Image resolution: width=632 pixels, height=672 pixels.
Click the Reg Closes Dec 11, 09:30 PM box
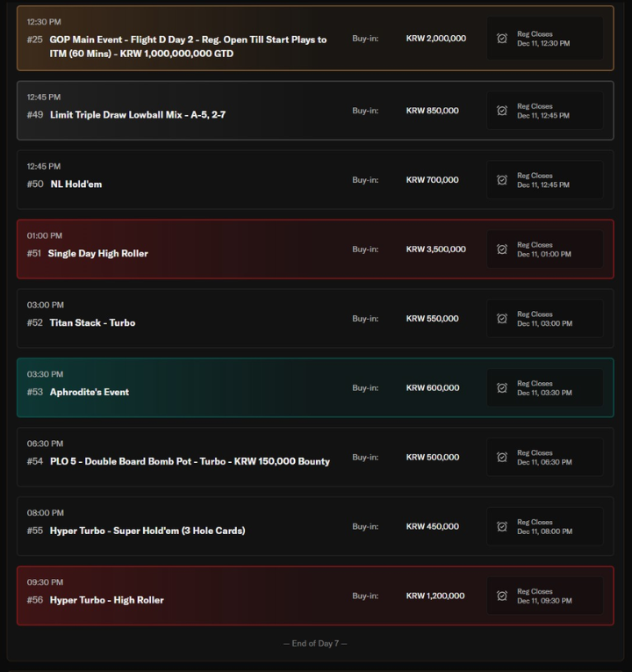pos(544,596)
